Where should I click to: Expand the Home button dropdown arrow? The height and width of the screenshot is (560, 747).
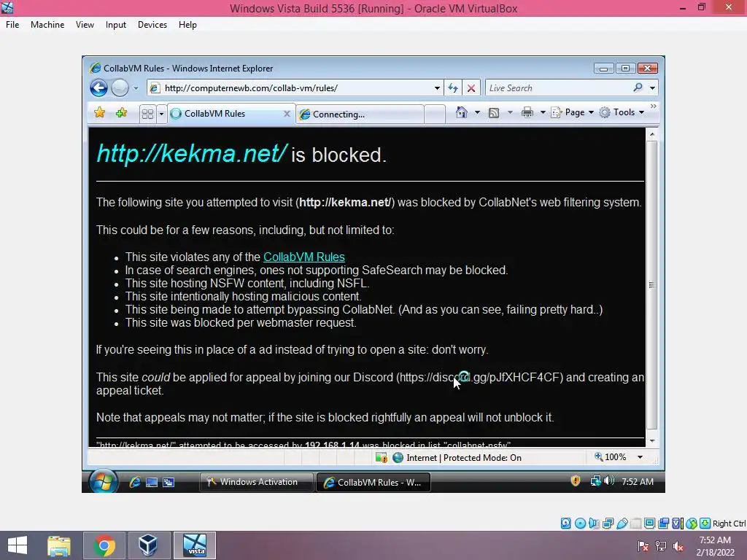point(477,112)
